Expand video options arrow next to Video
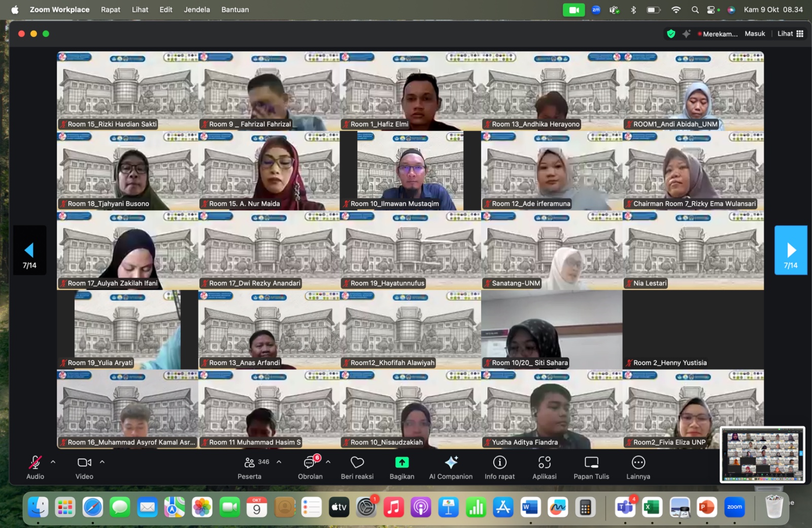Viewport: 812px width, 528px height. pyautogui.click(x=102, y=462)
